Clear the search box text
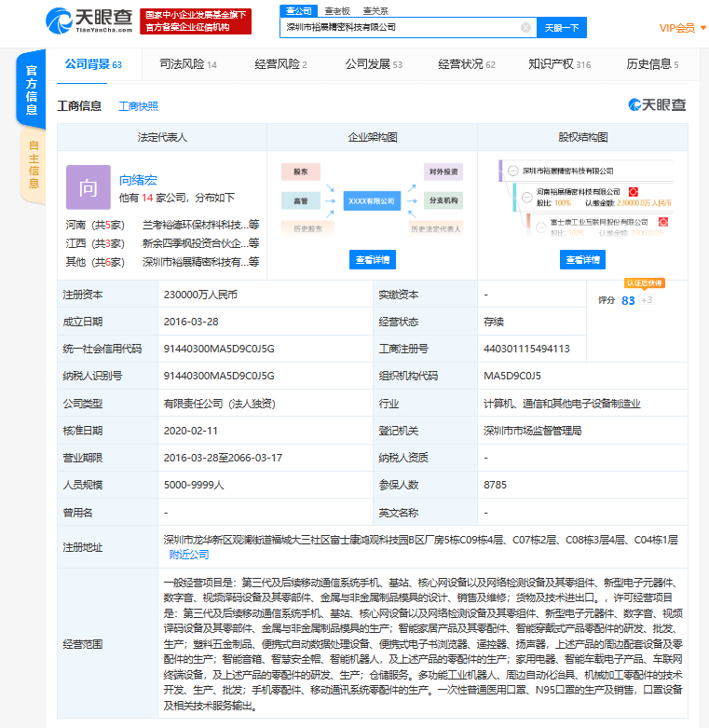 (525, 27)
